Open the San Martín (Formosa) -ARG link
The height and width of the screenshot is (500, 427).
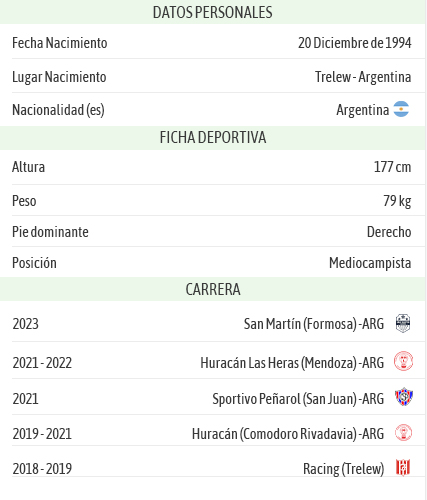[x=314, y=324]
